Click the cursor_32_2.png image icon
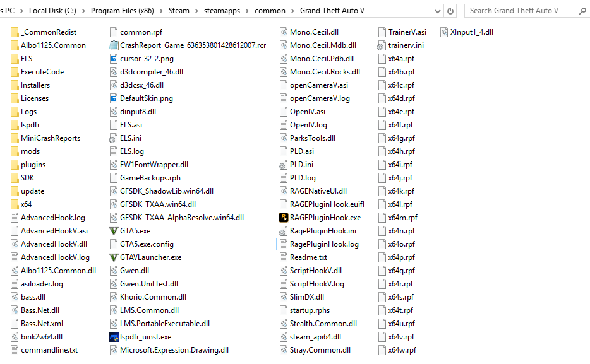This screenshot has height=364, width=590. 113,59
